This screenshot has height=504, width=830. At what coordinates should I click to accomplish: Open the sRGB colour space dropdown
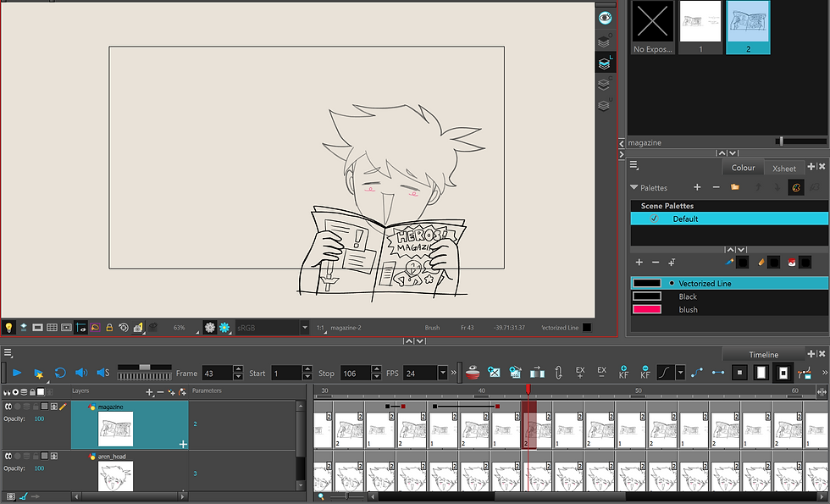(x=304, y=328)
